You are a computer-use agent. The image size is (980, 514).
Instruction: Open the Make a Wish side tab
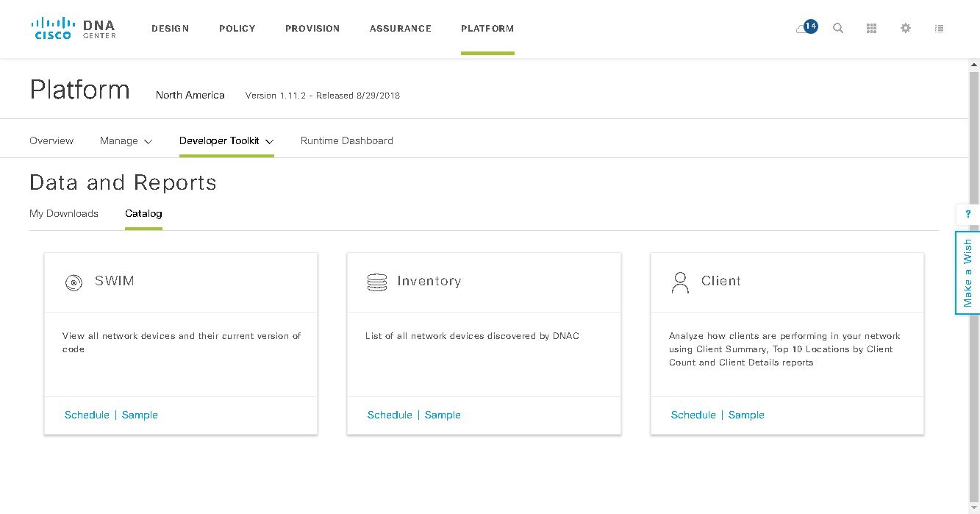click(968, 273)
